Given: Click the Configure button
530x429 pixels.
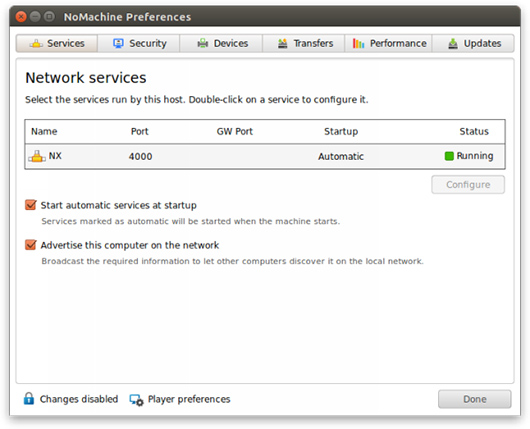Looking at the screenshot, I should pyautogui.click(x=468, y=185).
